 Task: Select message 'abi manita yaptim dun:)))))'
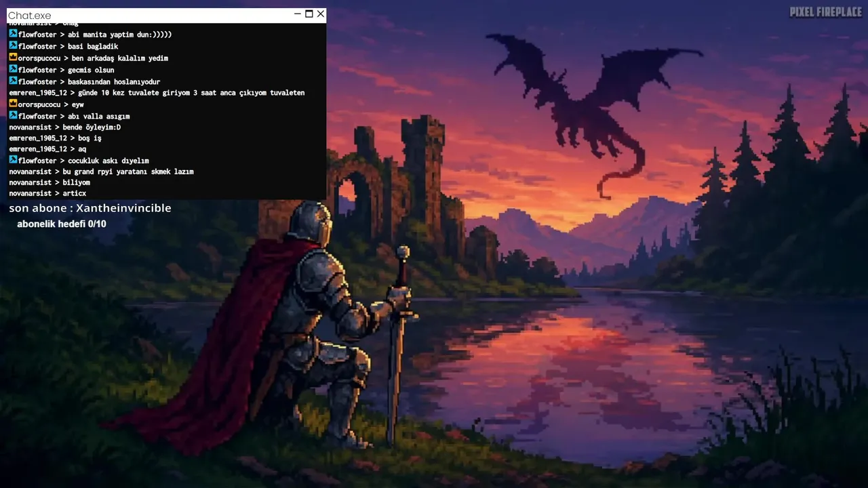[119, 35]
